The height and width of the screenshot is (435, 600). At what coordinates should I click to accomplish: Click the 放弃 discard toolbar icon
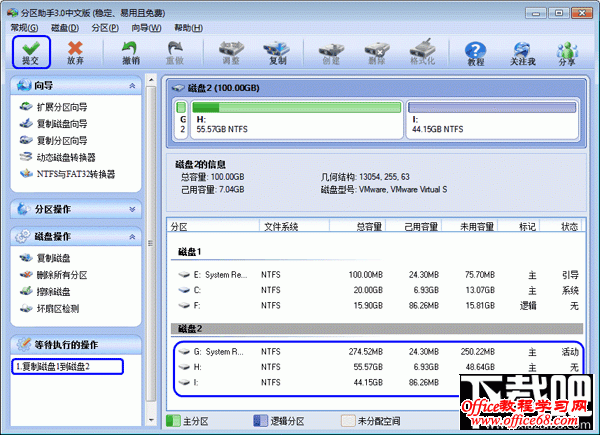tap(75, 52)
